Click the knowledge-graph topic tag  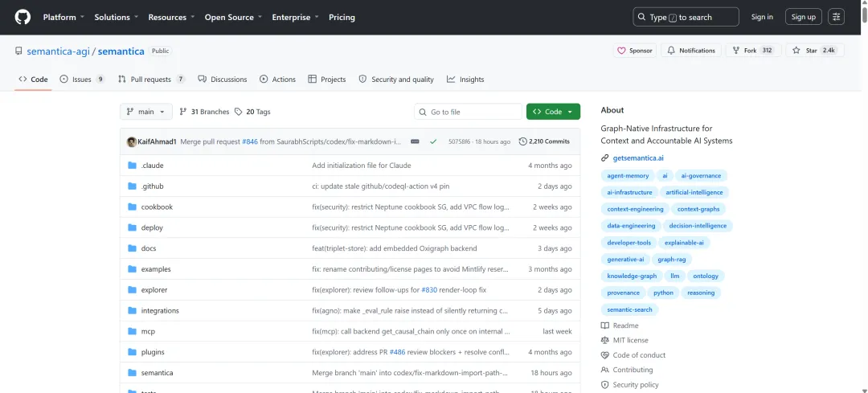[x=632, y=276]
